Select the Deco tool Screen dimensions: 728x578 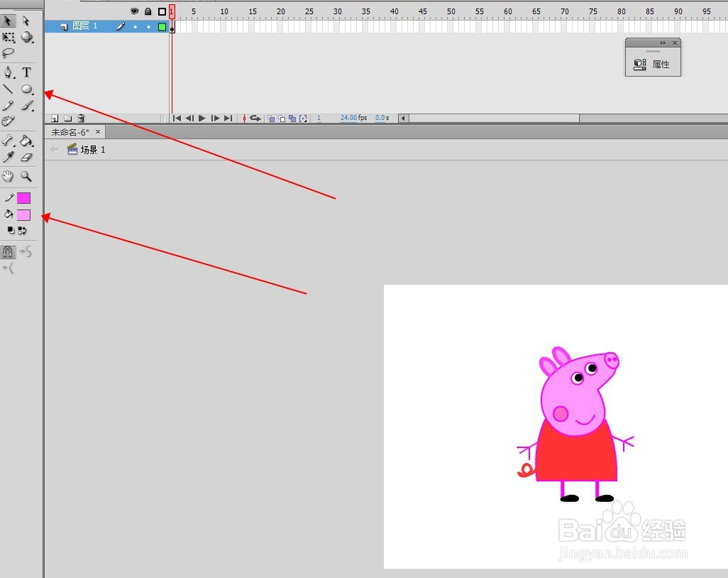click(x=8, y=121)
